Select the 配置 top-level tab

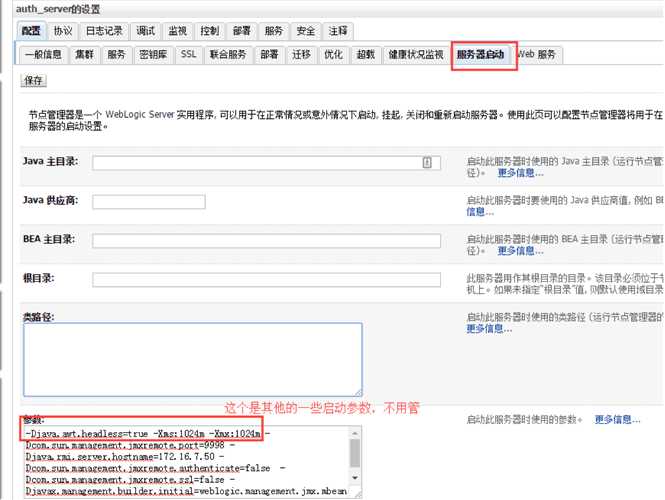[31, 31]
